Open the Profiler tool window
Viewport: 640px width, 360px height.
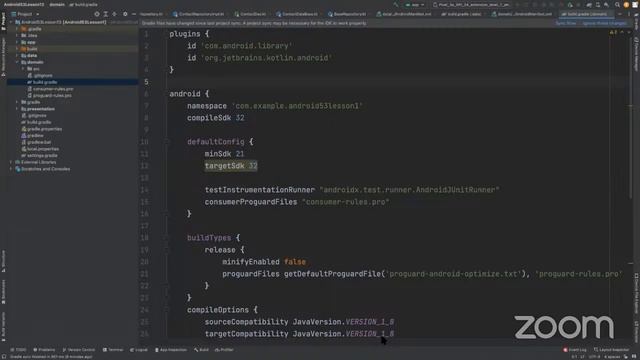click(x=224, y=350)
